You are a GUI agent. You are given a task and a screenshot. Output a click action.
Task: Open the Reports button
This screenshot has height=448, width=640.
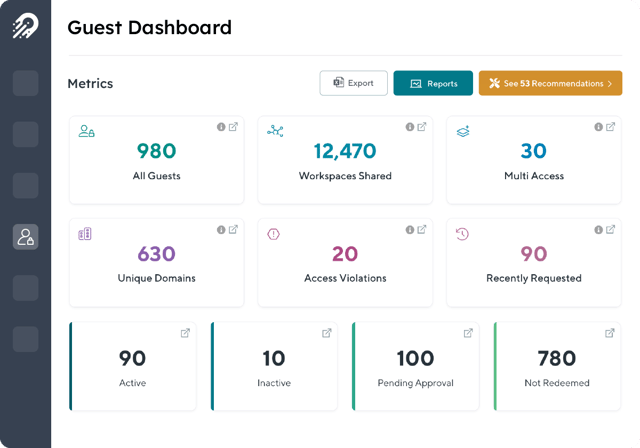coord(433,83)
